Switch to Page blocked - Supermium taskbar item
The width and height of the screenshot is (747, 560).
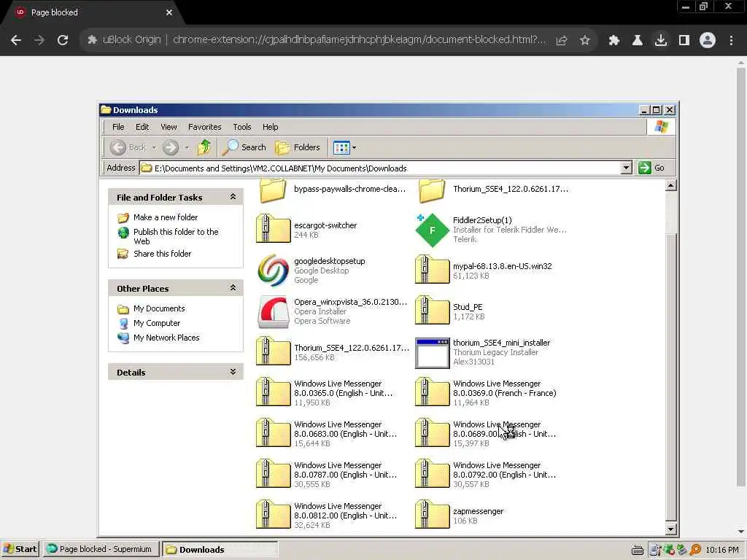pos(101,549)
